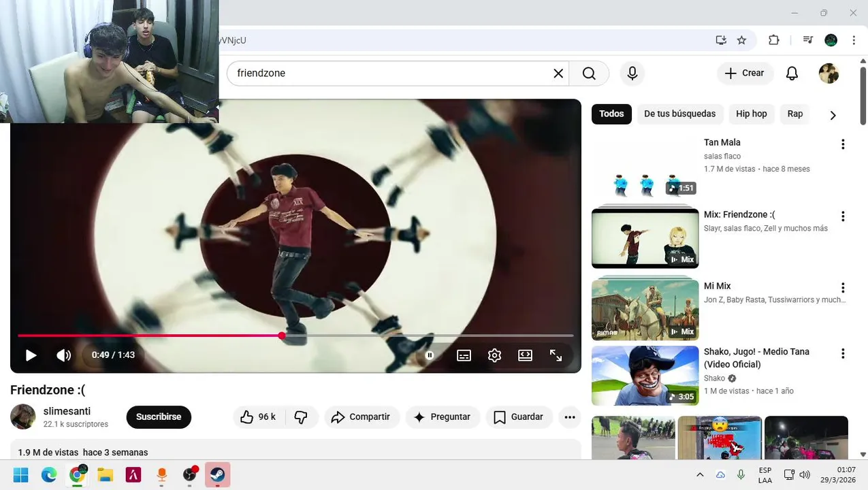Bookmark this page with the star icon
Screen dimensions: 868x490
click(x=742, y=40)
